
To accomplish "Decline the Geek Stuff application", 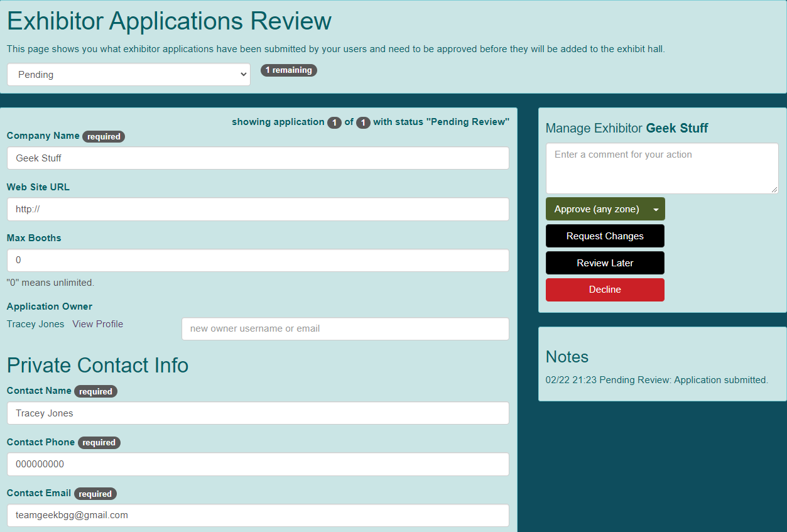I will coord(605,290).
